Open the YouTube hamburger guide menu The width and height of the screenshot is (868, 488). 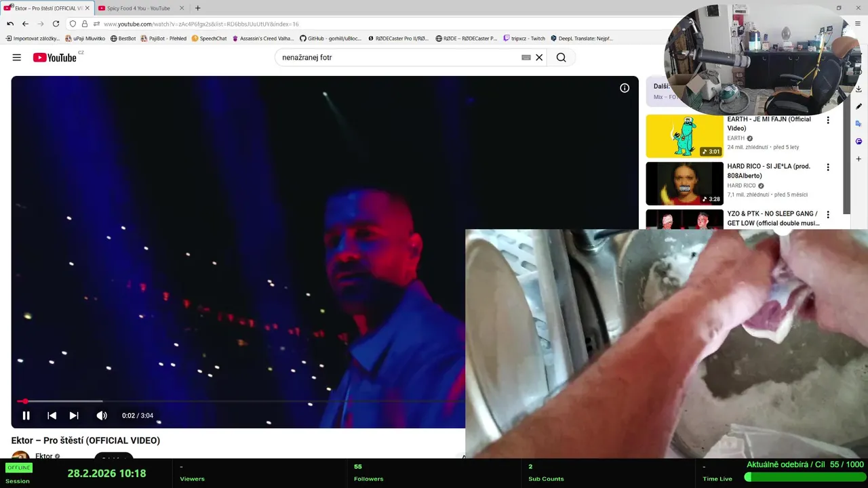[x=17, y=58]
